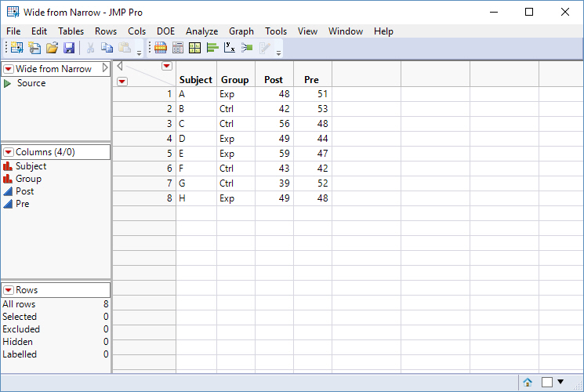Select Subject in the Columns list
This screenshot has width=584, height=392.
[31, 166]
